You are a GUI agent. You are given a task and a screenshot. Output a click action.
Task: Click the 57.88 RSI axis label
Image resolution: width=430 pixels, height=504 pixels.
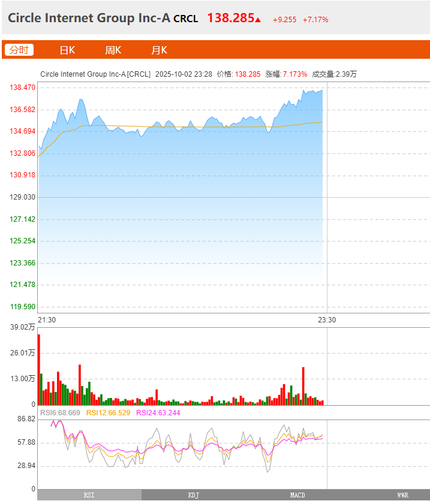click(26, 443)
